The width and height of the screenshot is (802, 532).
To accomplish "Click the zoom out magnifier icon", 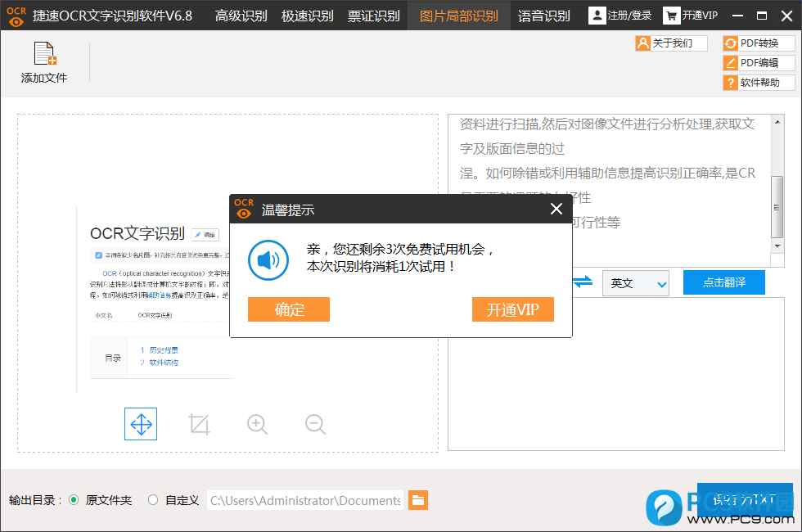I will pyautogui.click(x=315, y=424).
